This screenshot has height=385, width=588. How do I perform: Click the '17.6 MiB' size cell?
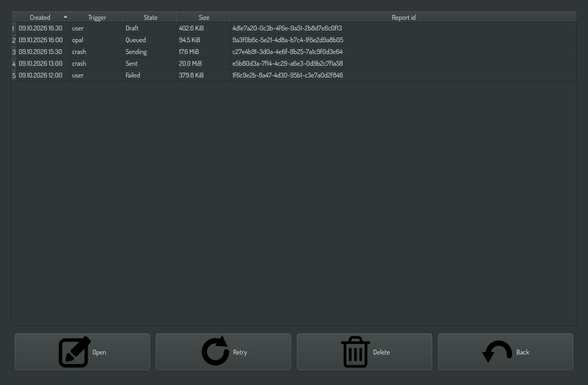tap(204, 52)
